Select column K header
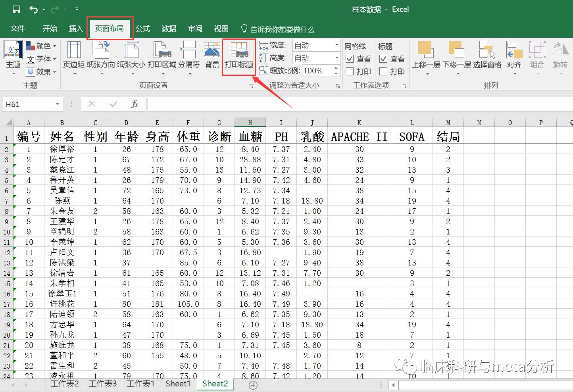Screen dimensions: 573x392 click(359, 123)
